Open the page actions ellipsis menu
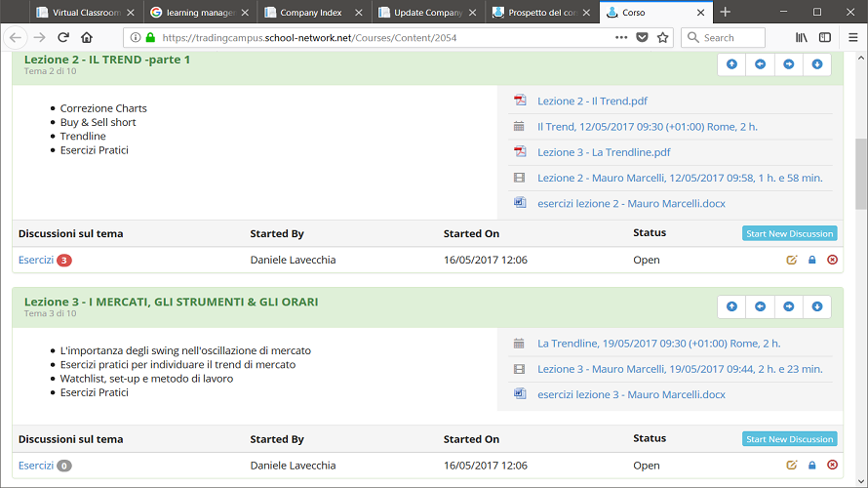Screen dimensions: 868x488 pos(621,38)
